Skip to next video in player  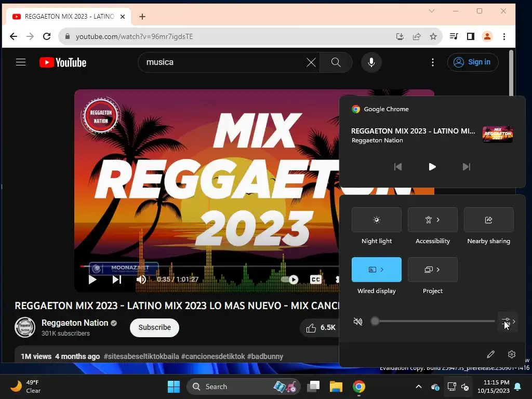click(x=117, y=280)
